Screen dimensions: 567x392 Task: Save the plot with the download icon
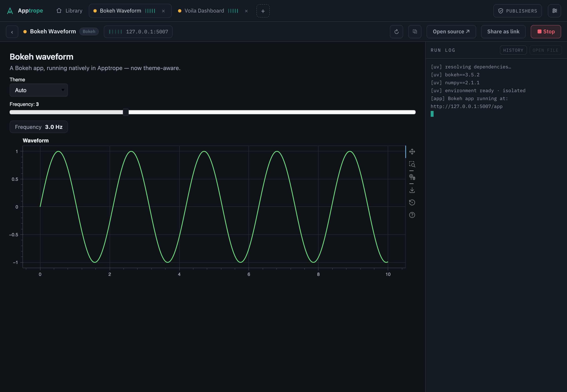coord(412,190)
